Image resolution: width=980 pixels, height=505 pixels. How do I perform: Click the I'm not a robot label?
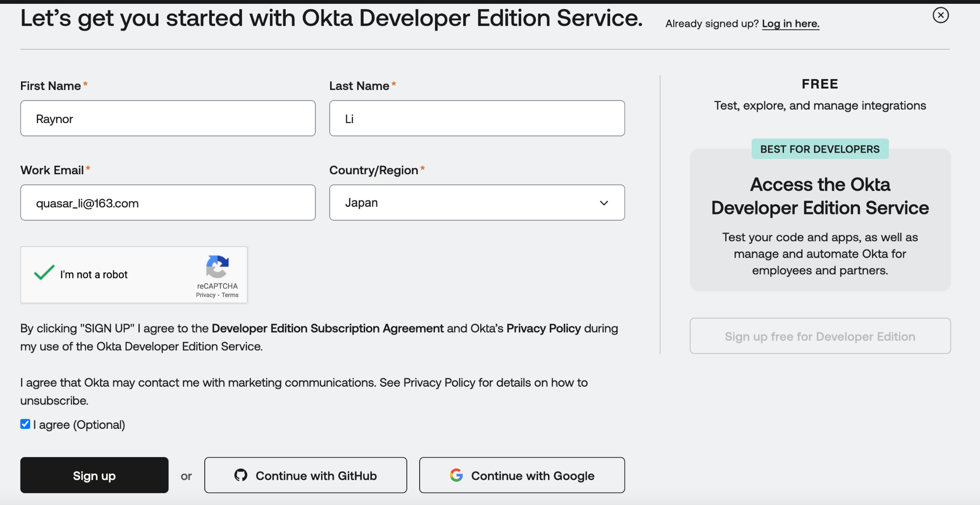(x=94, y=275)
